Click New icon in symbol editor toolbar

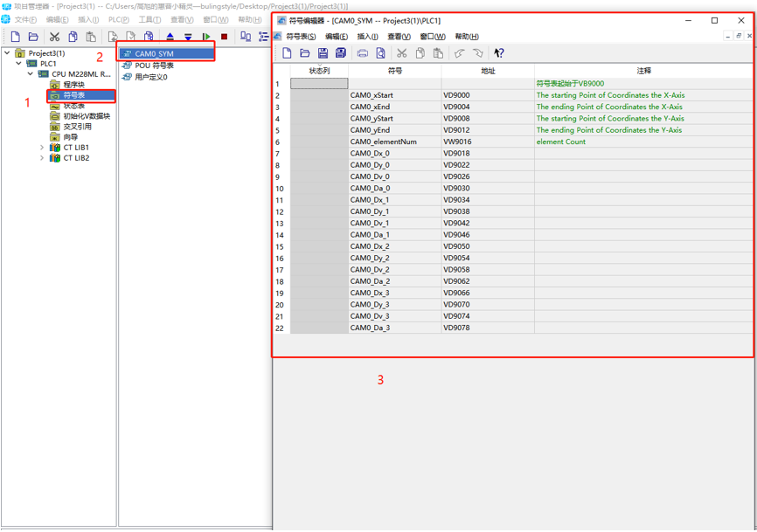(x=287, y=53)
